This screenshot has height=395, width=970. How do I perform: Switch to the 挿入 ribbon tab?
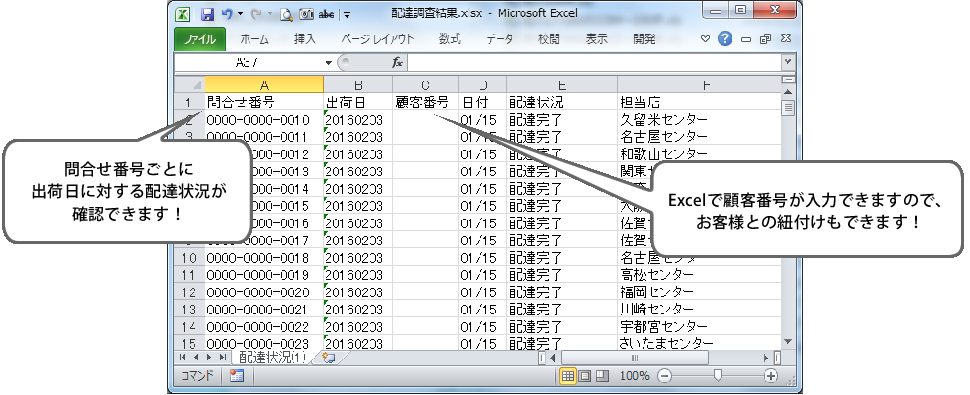pos(305,39)
